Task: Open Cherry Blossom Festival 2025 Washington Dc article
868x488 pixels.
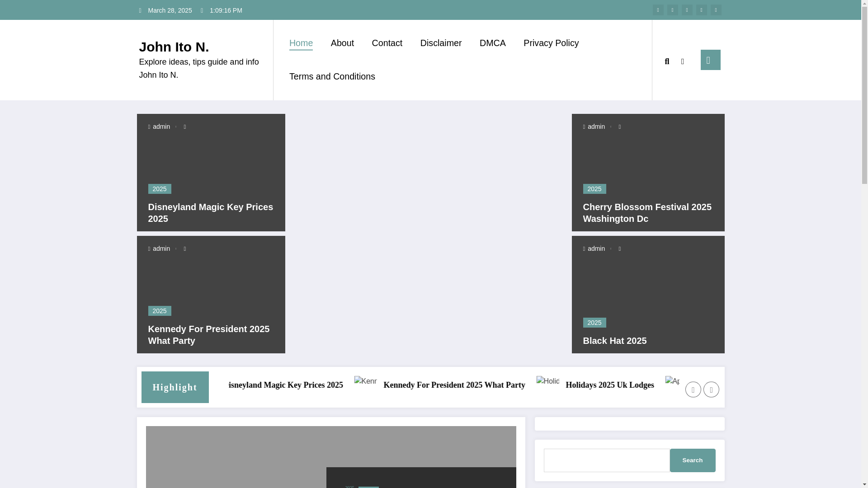Action: [647, 213]
